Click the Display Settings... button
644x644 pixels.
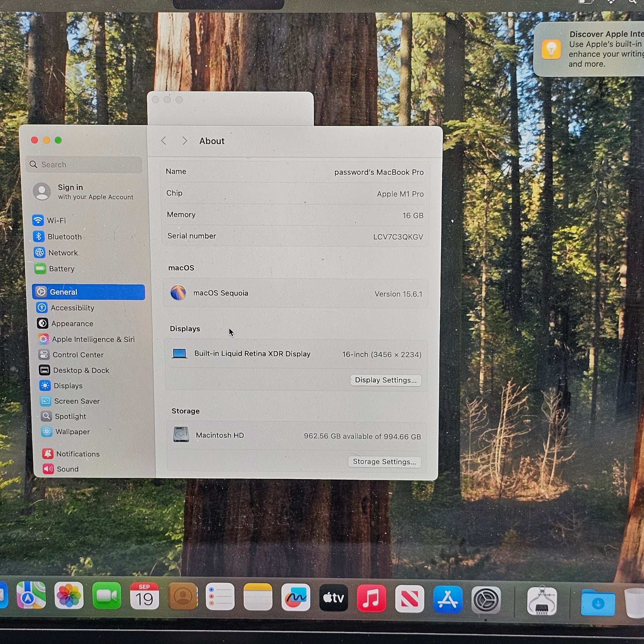386,380
